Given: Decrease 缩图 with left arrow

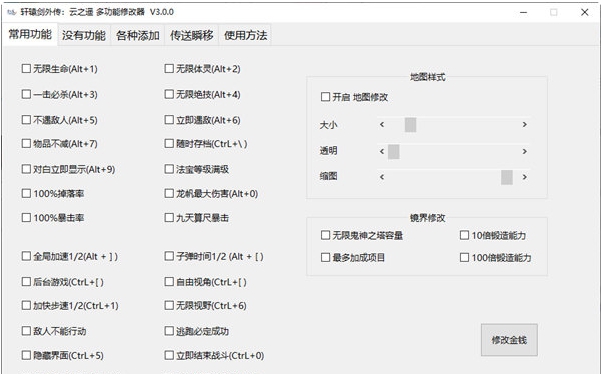Looking at the screenshot, I should coord(382,177).
